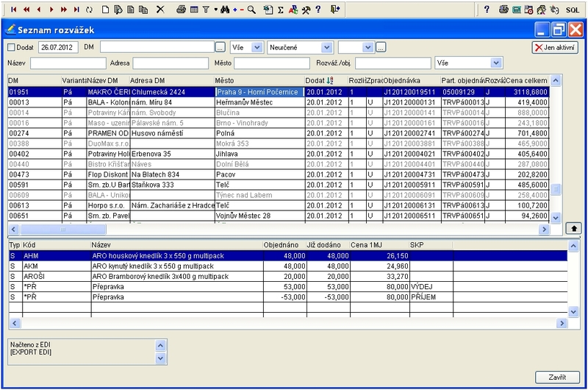Delete record using the X icon
The image size is (588, 390).
click(x=161, y=9)
